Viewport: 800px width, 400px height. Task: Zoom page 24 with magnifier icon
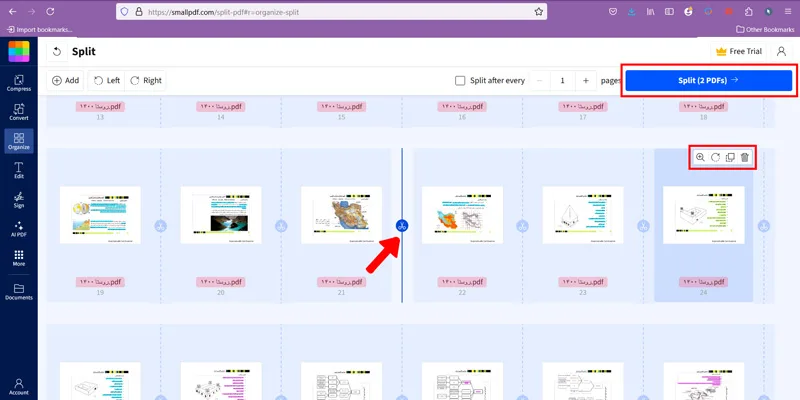701,157
